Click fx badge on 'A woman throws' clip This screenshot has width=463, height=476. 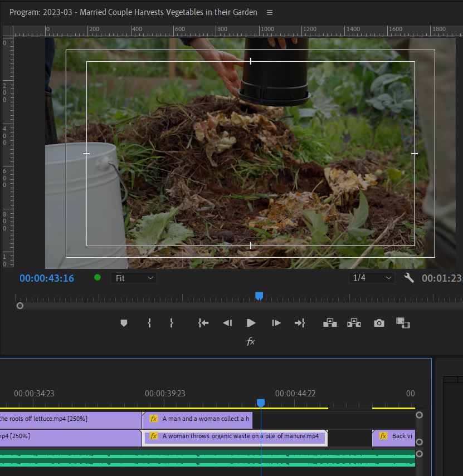click(154, 436)
